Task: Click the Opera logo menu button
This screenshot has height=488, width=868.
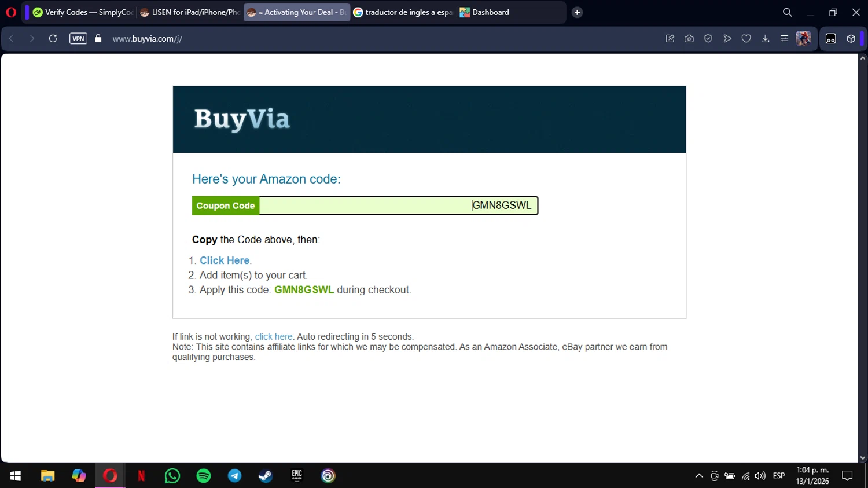Action: (x=11, y=12)
